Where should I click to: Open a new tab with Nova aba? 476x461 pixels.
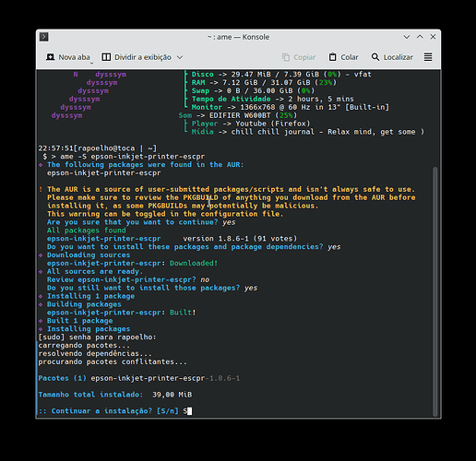point(68,57)
